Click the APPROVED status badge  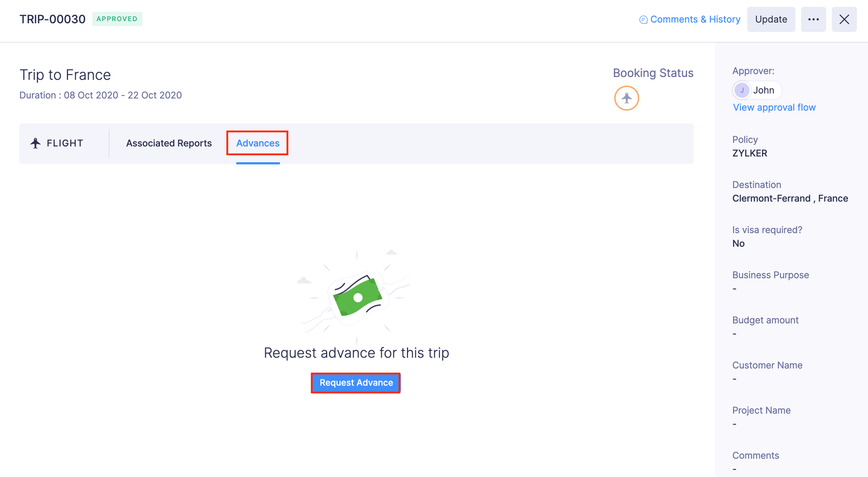click(117, 19)
